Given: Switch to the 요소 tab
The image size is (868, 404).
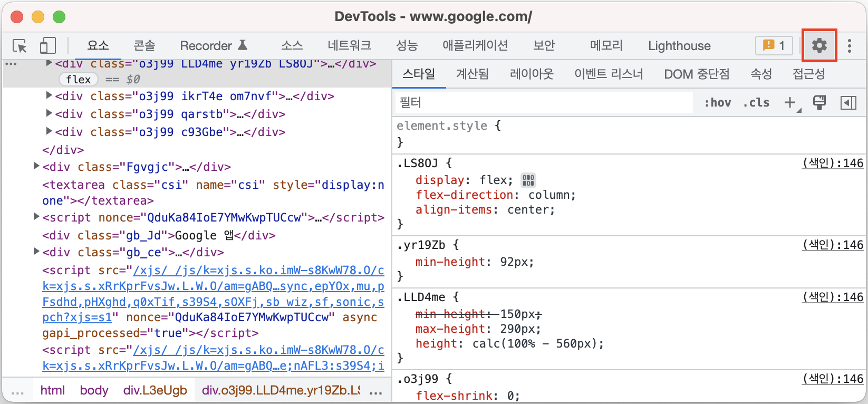Looking at the screenshot, I should click(x=98, y=46).
